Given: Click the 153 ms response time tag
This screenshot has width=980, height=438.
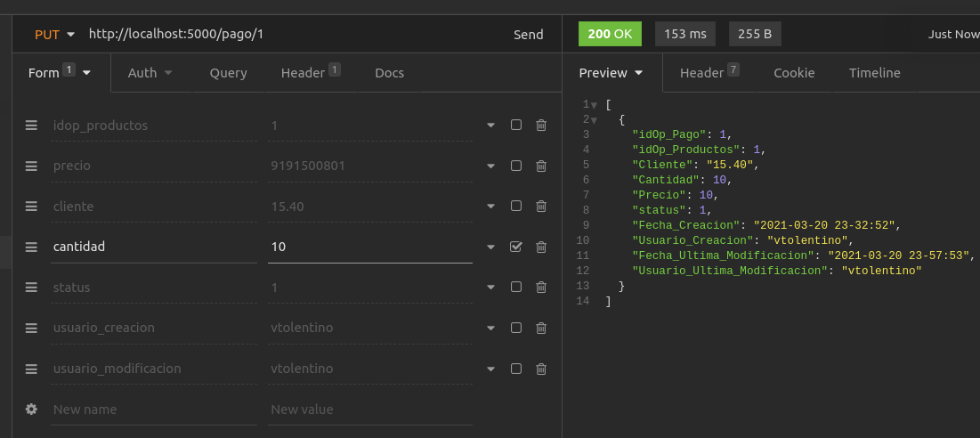Looking at the screenshot, I should pyautogui.click(x=685, y=34).
